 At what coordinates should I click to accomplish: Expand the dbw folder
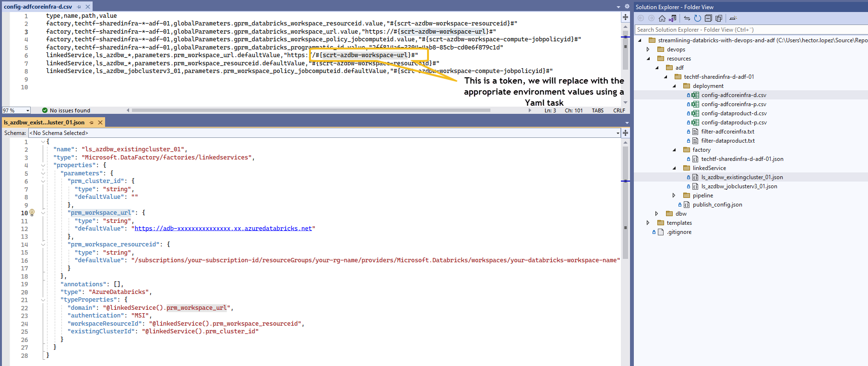coord(657,214)
